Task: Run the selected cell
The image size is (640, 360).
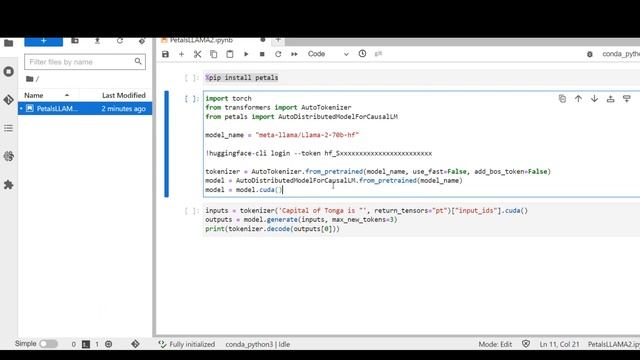Action: tap(246, 54)
